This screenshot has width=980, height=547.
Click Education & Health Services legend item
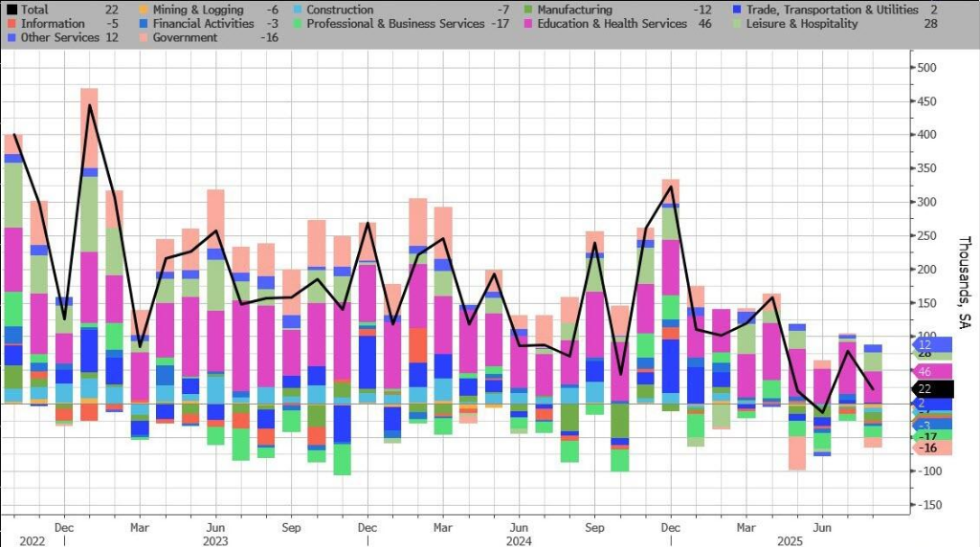[x=612, y=24]
